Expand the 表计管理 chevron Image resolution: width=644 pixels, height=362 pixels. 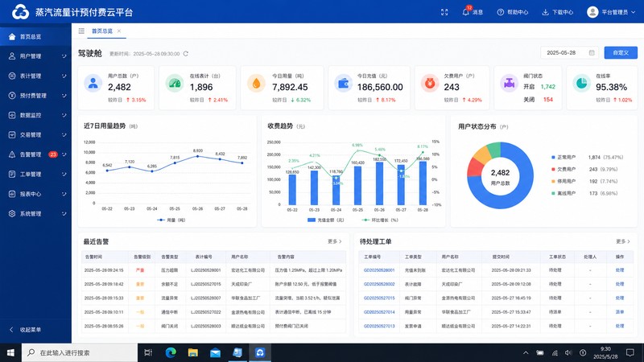tap(64, 76)
